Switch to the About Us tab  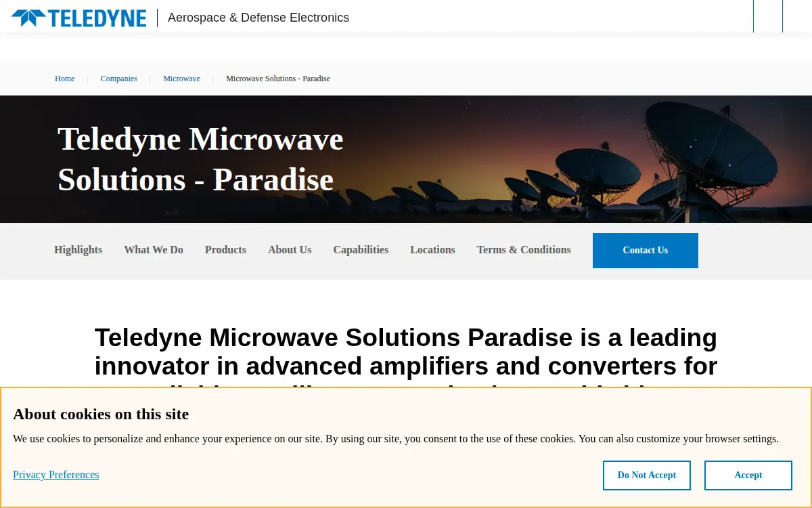(x=290, y=250)
